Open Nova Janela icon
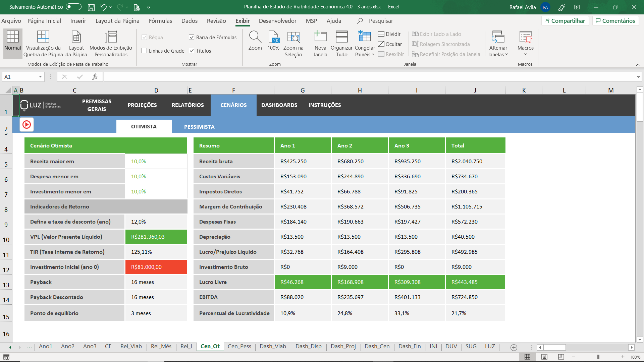The height and width of the screenshot is (362, 644). (x=320, y=37)
